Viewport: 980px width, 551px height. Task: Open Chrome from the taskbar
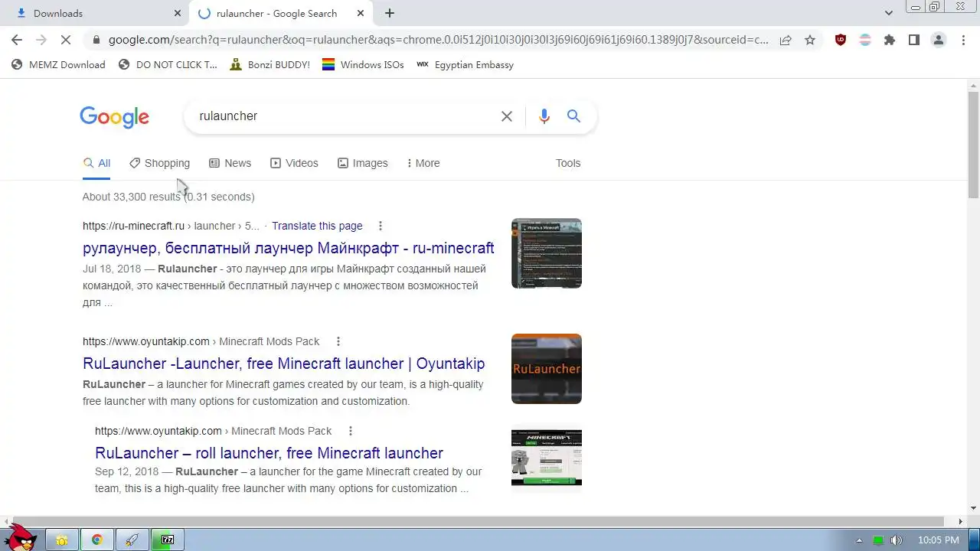click(97, 540)
